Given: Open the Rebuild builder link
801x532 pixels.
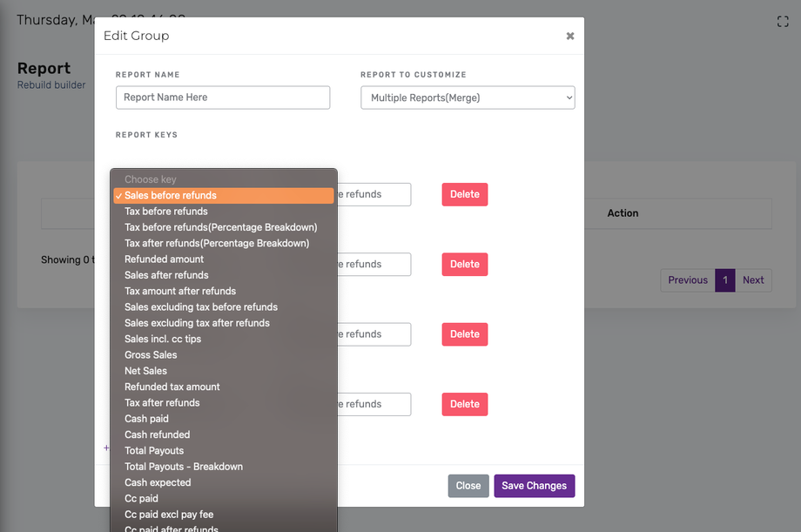Looking at the screenshot, I should coord(51,84).
